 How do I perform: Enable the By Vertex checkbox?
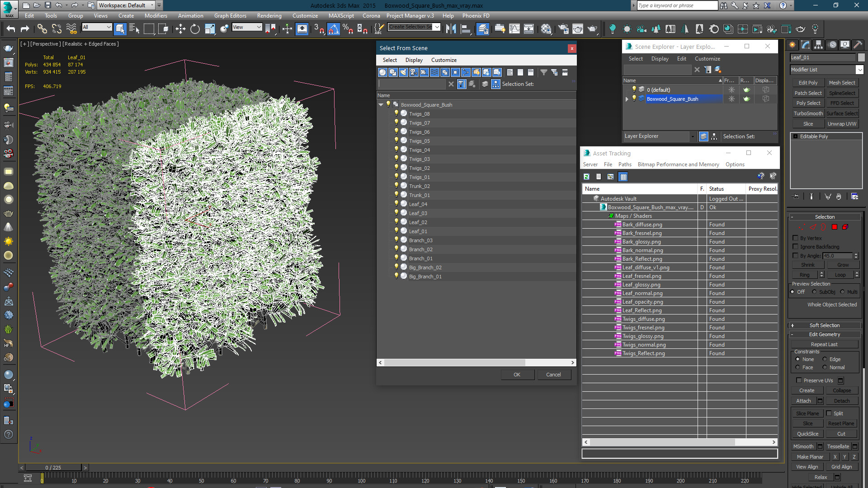[796, 238]
